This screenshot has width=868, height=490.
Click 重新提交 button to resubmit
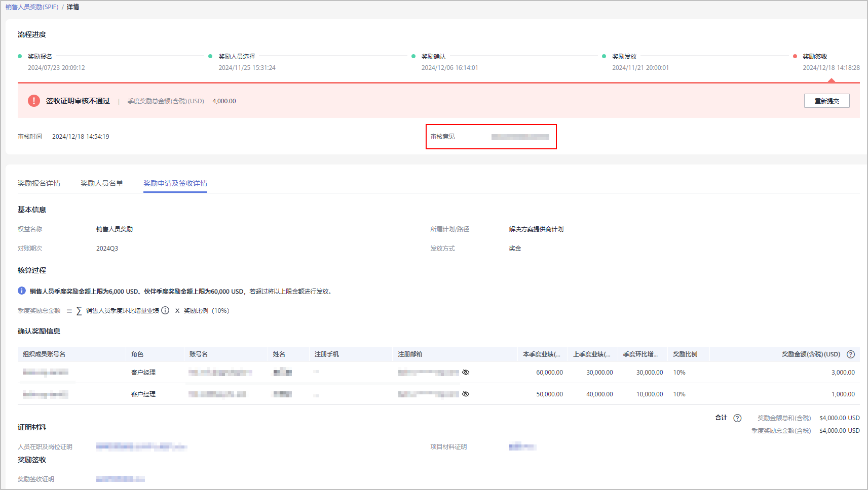click(826, 101)
